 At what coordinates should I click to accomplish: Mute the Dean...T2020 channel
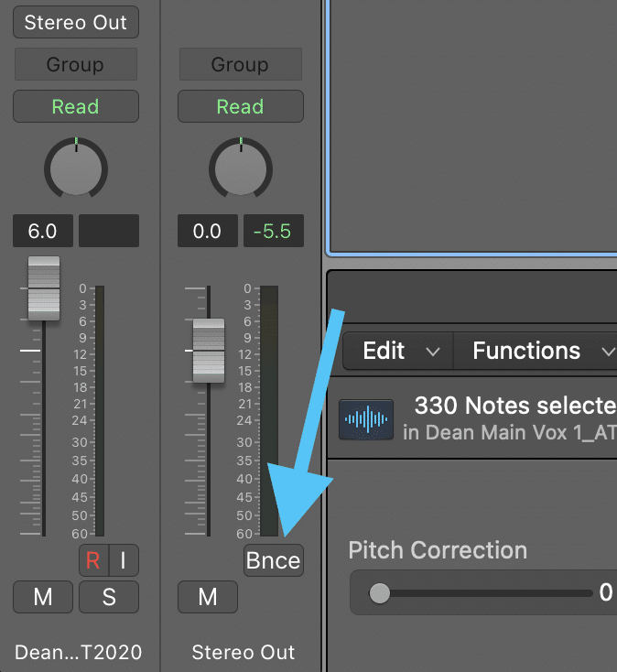tap(43, 597)
